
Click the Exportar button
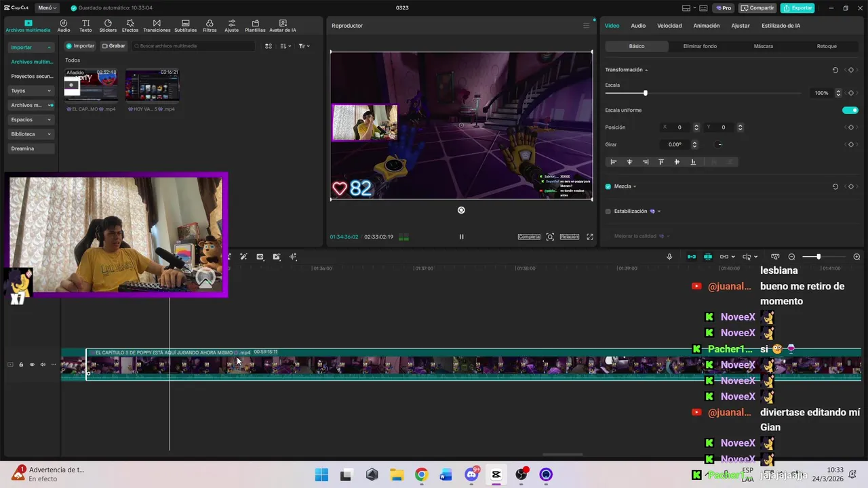coord(797,8)
